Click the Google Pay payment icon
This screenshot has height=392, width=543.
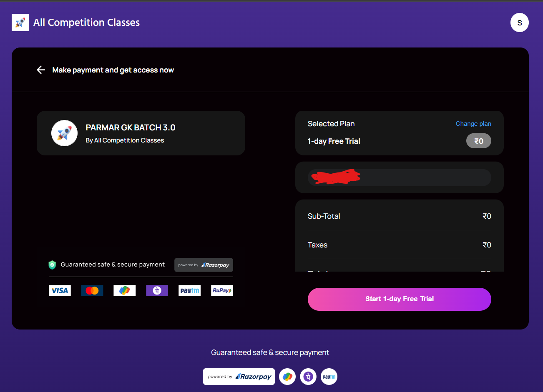pos(124,290)
